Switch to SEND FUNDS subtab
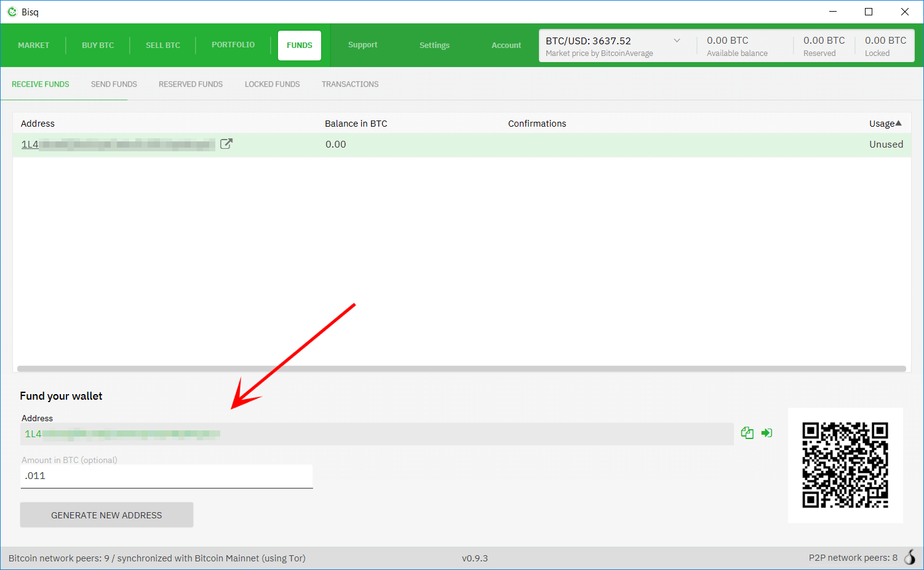Screen dimensions: 924x570 (x=114, y=84)
